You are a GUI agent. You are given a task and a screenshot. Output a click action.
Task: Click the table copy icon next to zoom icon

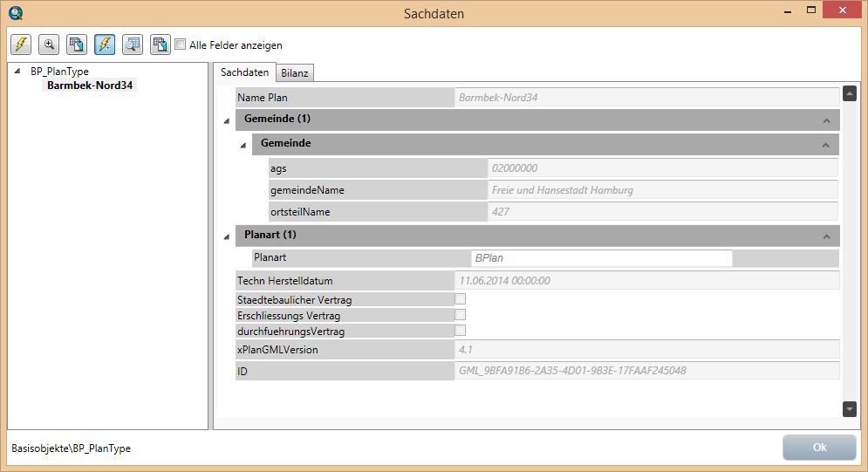click(77, 44)
